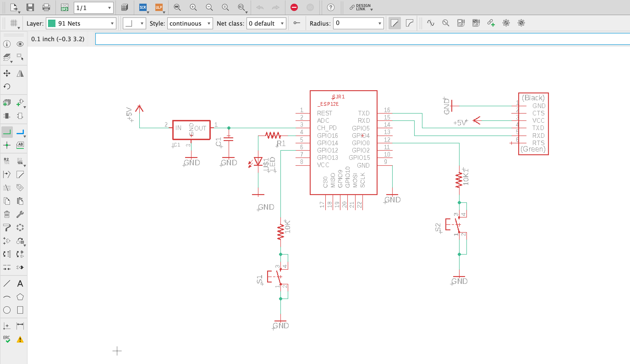Expand the Grid button dropdown arrow

click(19, 28)
